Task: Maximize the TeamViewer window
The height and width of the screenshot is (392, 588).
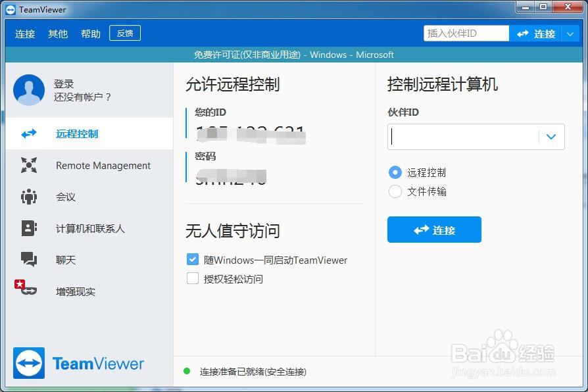Action: pyautogui.click(x=543, y=7)
